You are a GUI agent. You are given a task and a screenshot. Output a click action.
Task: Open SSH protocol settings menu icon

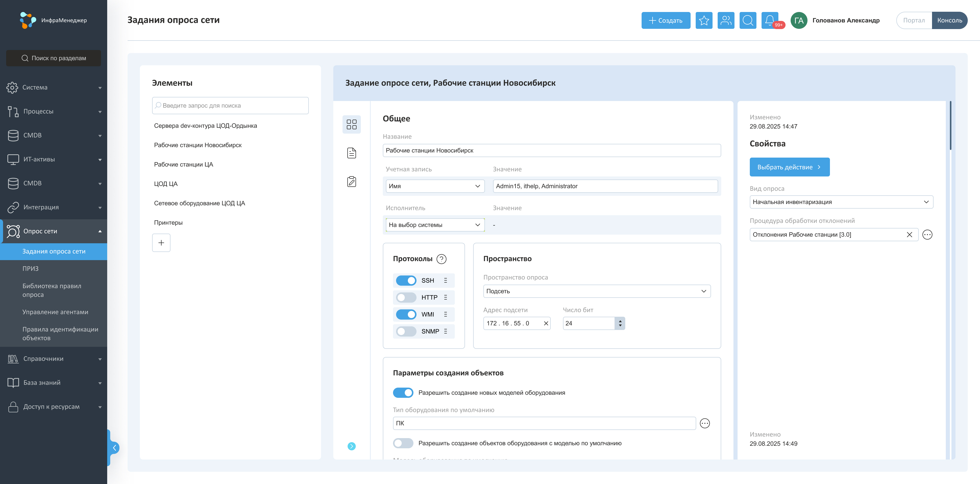tap(446, 281)
